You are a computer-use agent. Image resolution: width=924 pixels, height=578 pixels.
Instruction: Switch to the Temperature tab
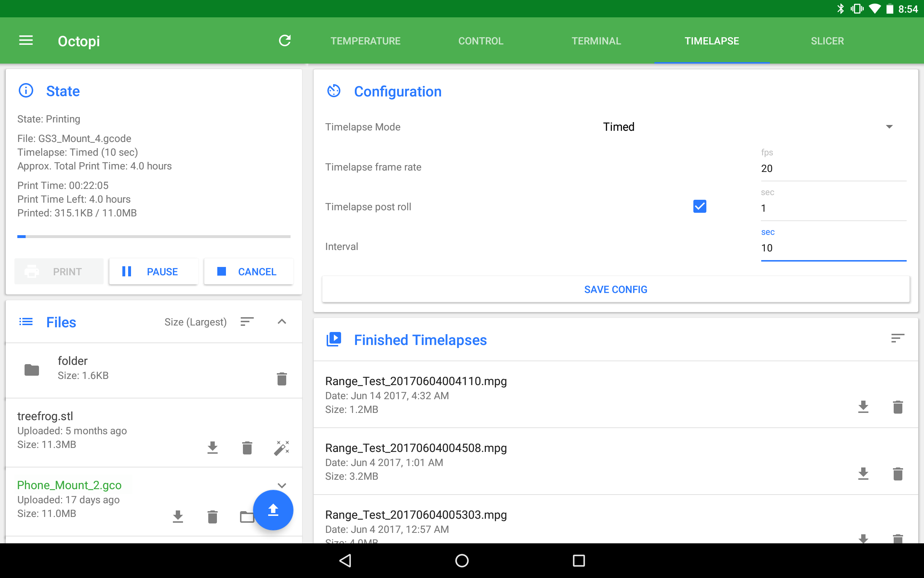point(365,40)
